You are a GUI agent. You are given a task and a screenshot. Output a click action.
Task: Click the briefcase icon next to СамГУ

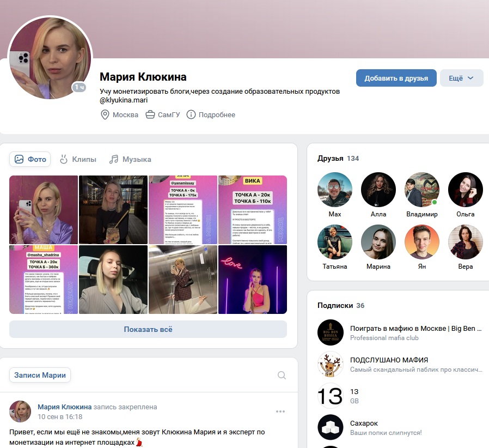[x=150, y=114]
